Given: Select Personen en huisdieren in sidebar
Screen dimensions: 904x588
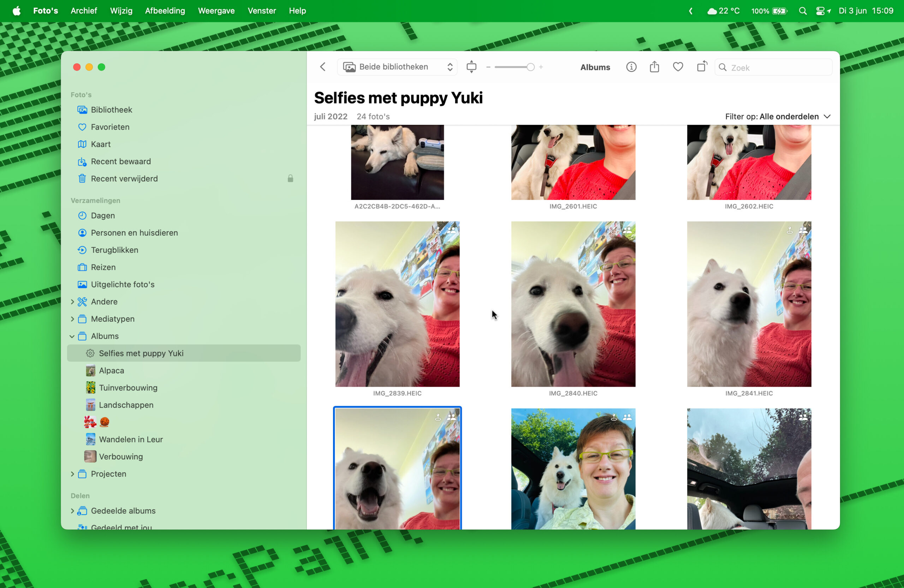Looking at the screenshot, I should point(134,232).
